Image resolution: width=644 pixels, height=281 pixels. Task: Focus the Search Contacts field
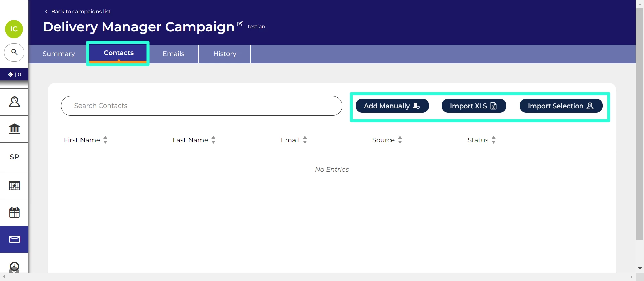tap(201, 106)
